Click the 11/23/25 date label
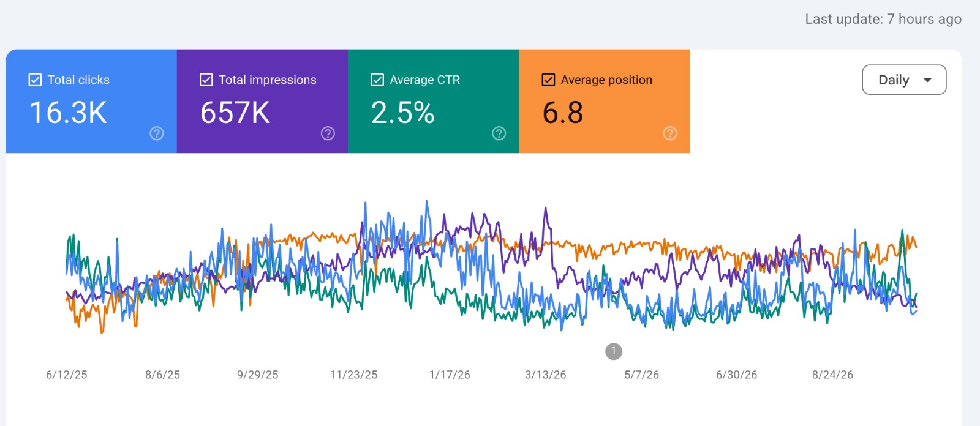The width and height of the screenshot is (980, 426). 354,375
